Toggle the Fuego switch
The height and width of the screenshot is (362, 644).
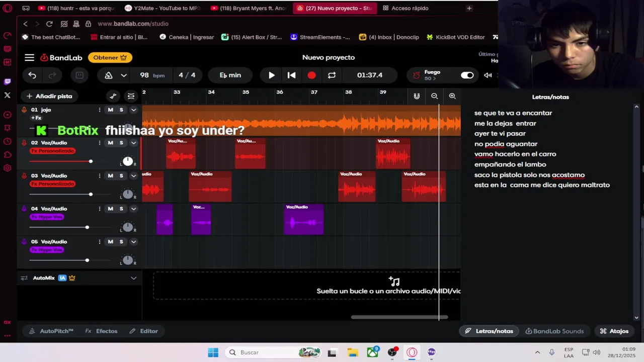[x=467, y=75]
